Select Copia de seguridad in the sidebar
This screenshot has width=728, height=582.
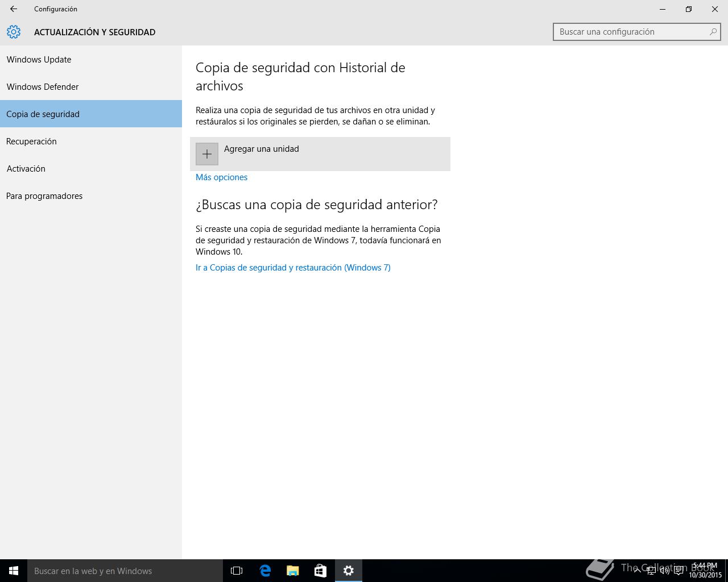pos(91,114)
